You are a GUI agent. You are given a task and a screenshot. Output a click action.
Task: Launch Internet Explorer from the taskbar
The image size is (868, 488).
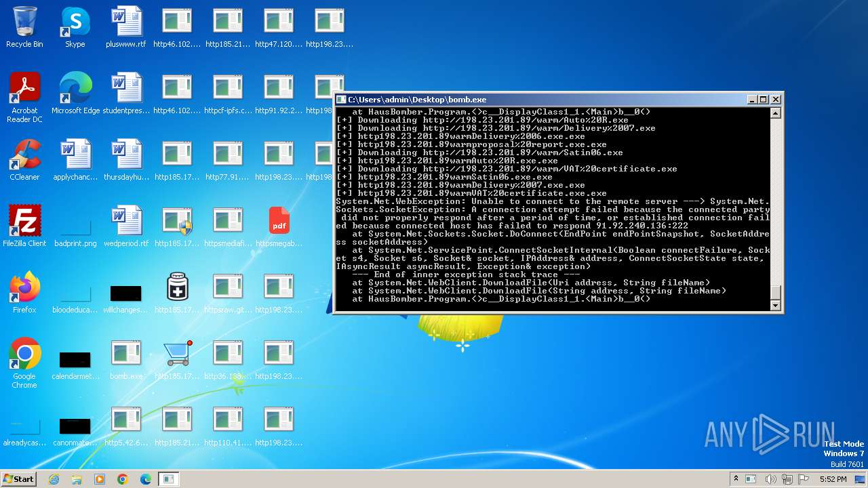54,479
